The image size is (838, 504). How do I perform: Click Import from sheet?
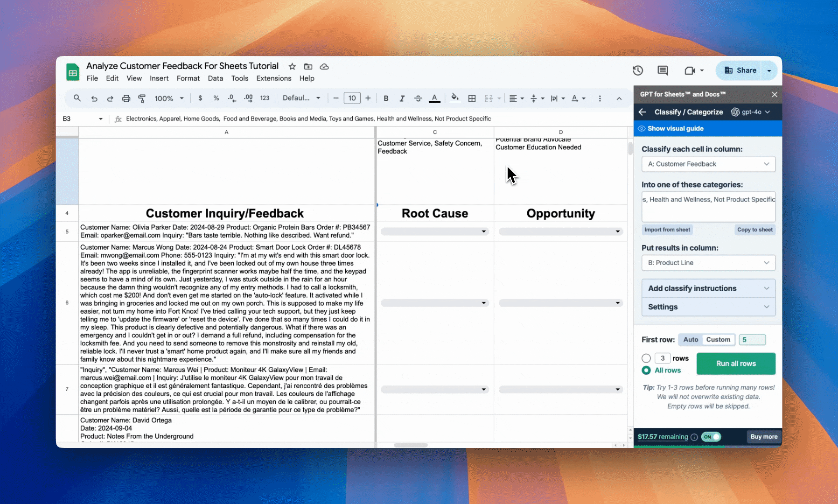click(x=667, y=230)
